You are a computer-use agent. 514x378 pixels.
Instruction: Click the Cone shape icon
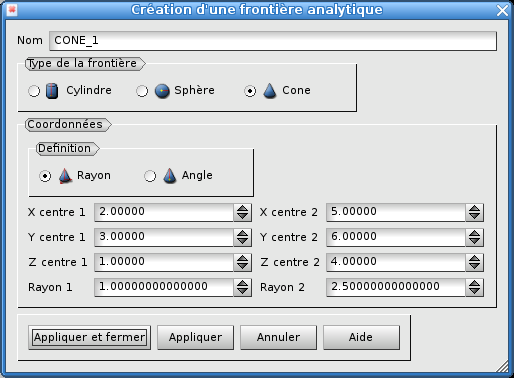(270, 91)
